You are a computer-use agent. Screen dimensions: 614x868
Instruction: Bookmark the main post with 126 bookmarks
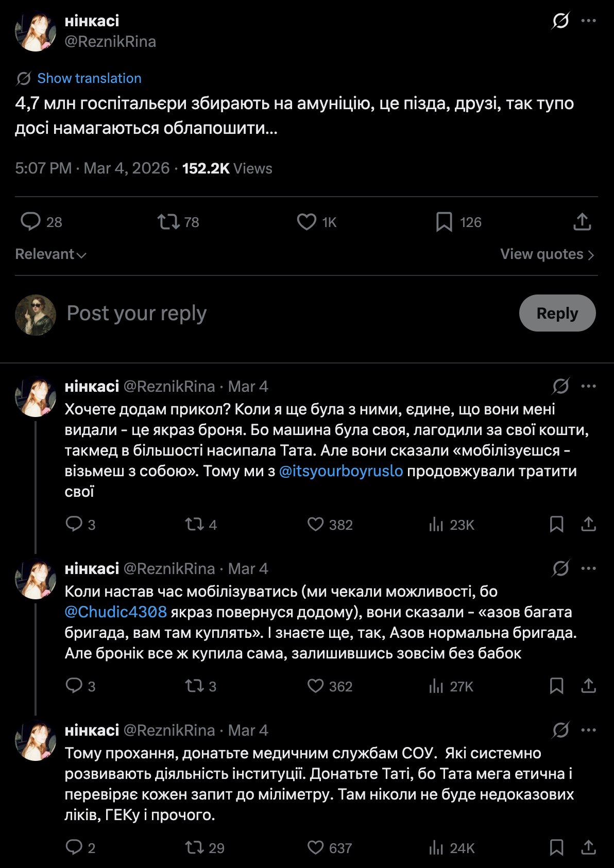[444, 222]
